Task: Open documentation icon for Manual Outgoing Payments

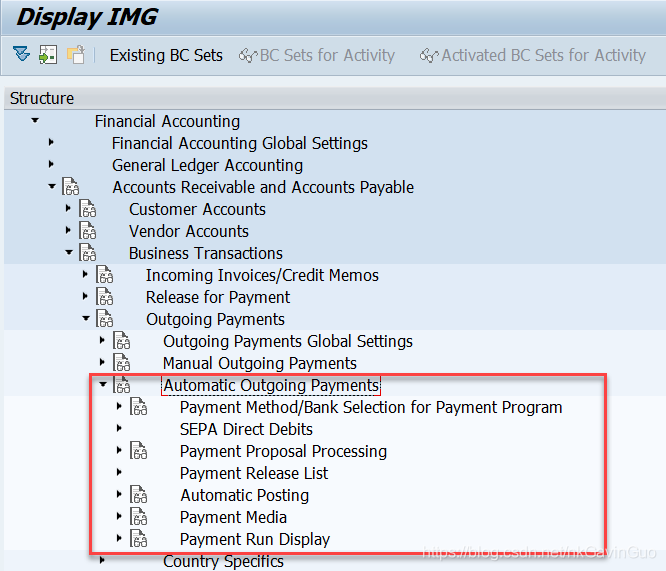Action: (x=121, y=363)
